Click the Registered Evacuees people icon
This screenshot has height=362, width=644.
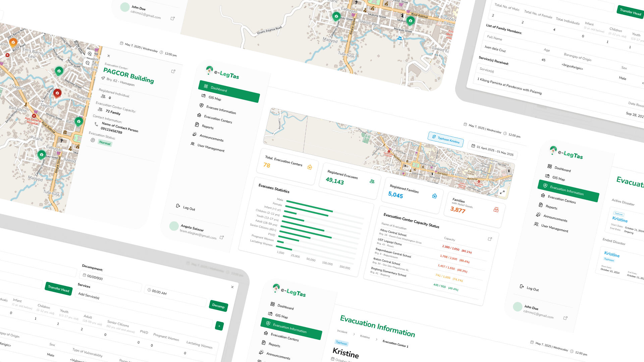coord(372,181)
